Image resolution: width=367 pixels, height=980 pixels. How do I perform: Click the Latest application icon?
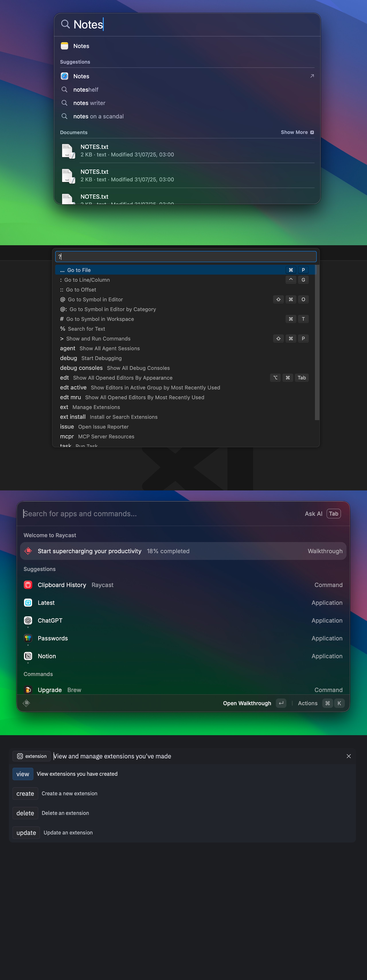click(x=28, y=603)
